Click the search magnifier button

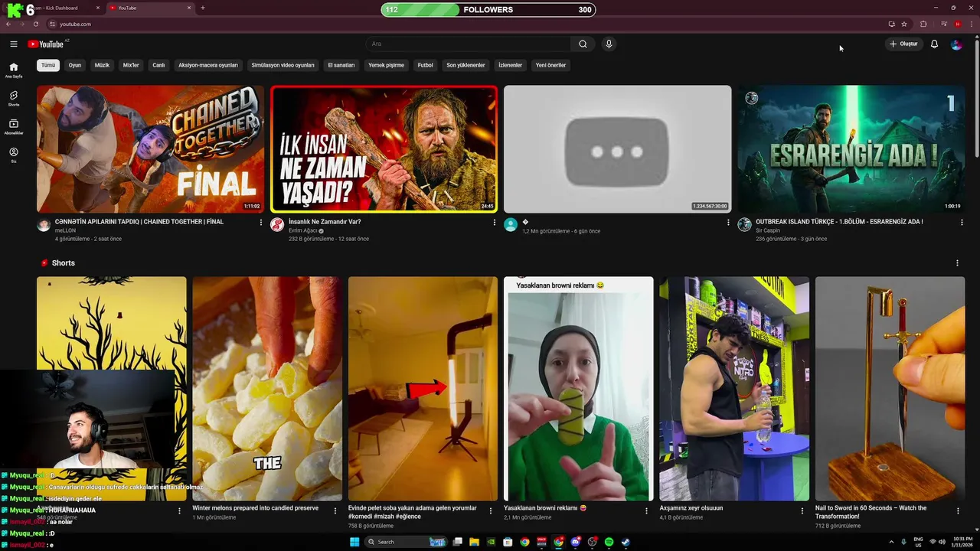[x=583, y=44]
